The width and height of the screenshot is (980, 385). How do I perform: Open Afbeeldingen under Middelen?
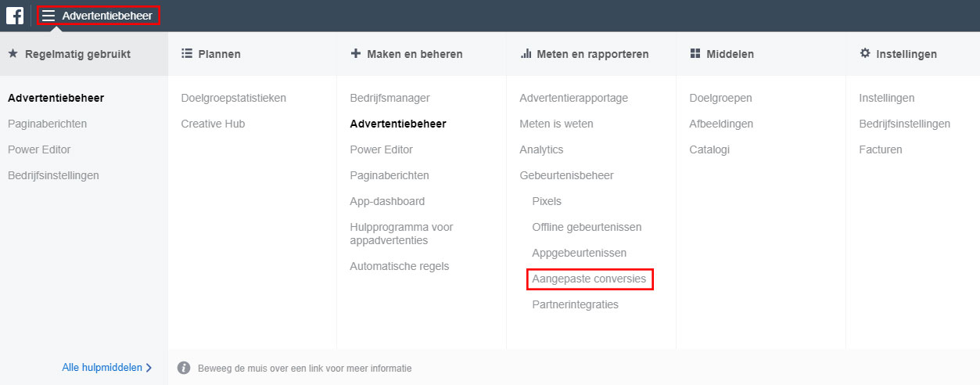pos(722,124)
